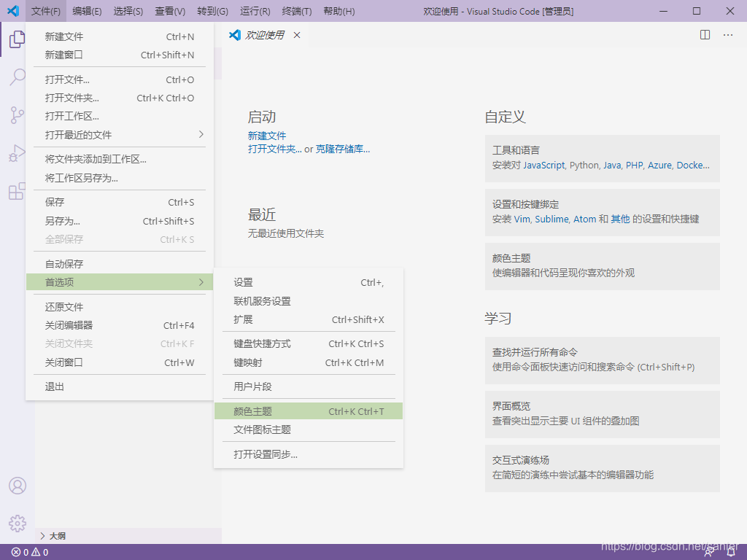Screen dimensions: 747x560
Task: Open 扩展 from preferences submenu
Action: pos(309,319)
